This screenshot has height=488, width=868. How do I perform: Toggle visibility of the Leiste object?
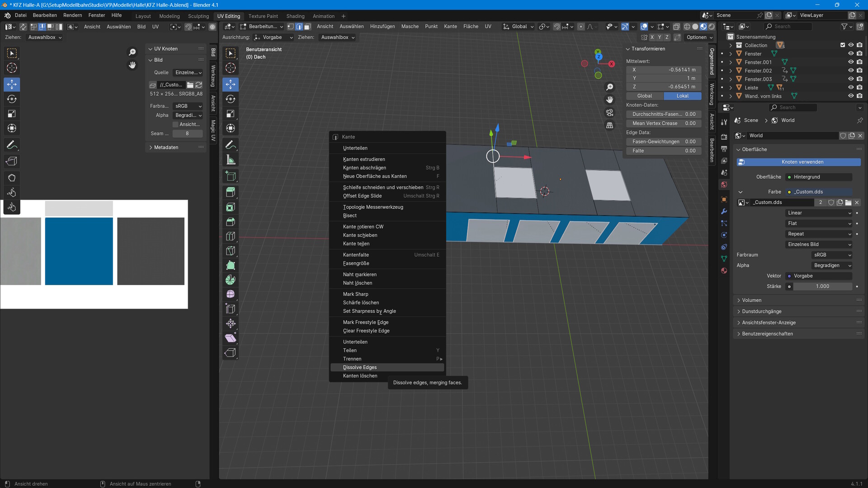850,88
